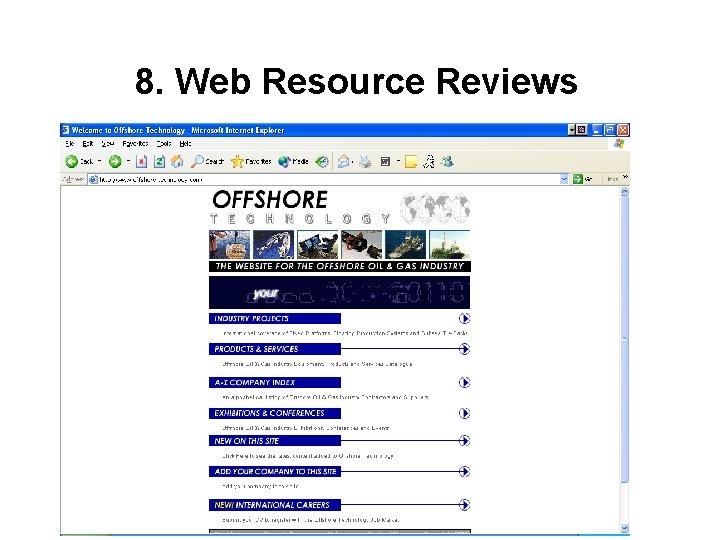Open the Help menu
This screenshot has height=540, width=720.
(x=185, y=144)
